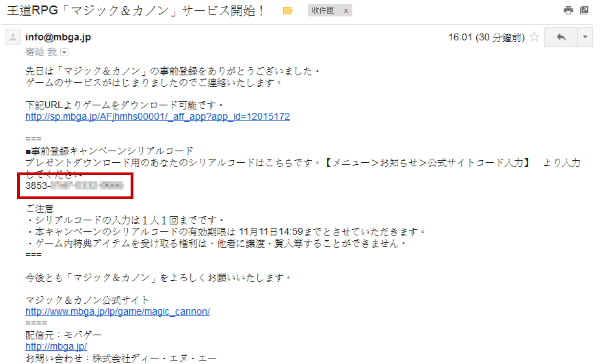Click the serial code starting with 3853
The width and height of the screenshot is (602, 364).
point(75,185)
